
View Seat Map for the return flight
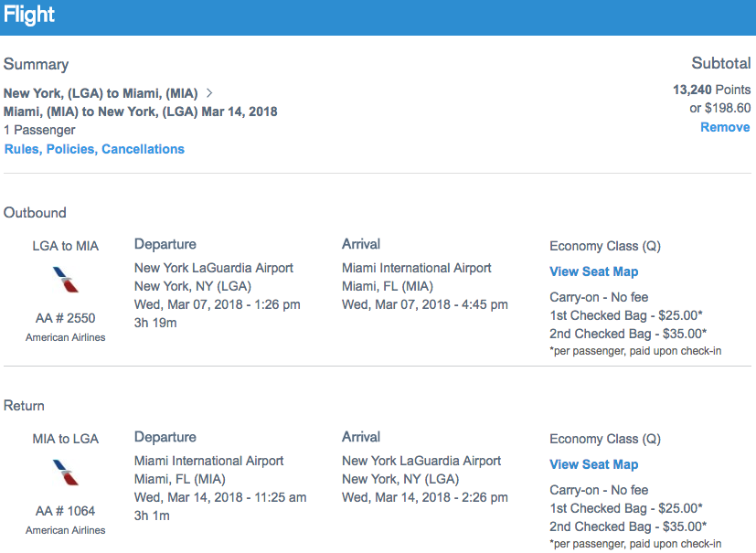tap(593, 464)
